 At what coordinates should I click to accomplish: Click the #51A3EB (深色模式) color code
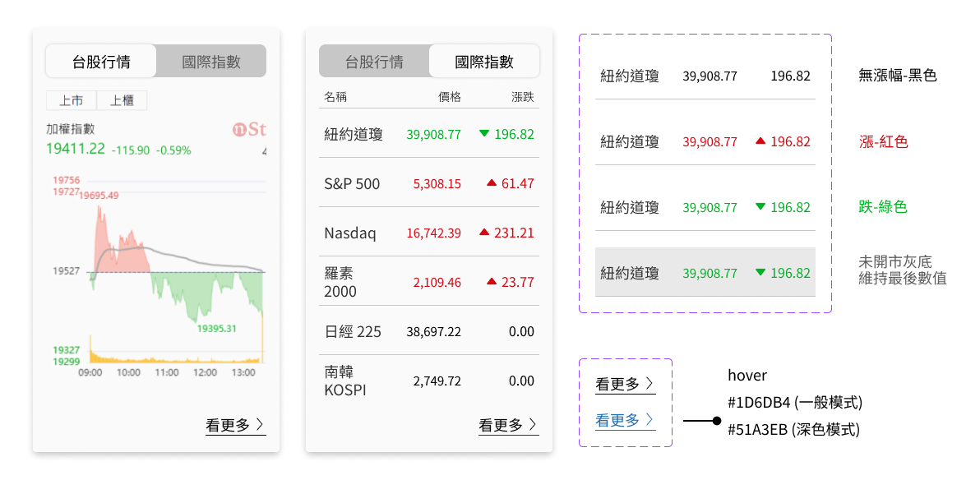point(793,430)
